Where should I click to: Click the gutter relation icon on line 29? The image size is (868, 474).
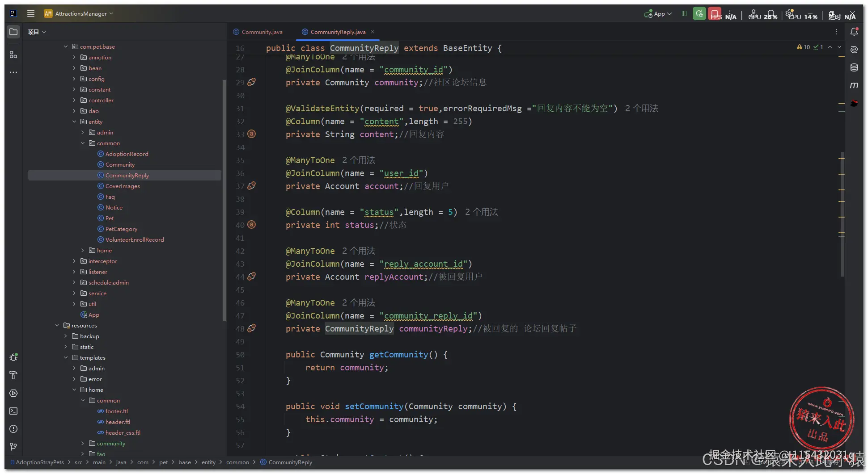point(252,82)
